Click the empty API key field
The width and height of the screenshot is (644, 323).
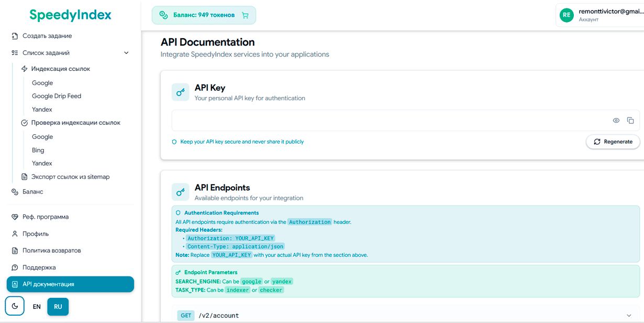tap(367, 120)
